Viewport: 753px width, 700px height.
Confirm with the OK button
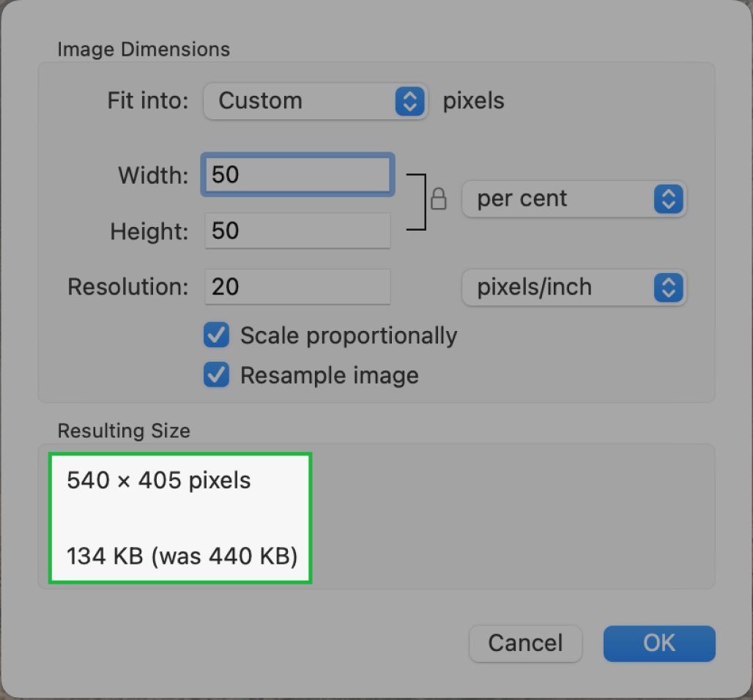659,643
